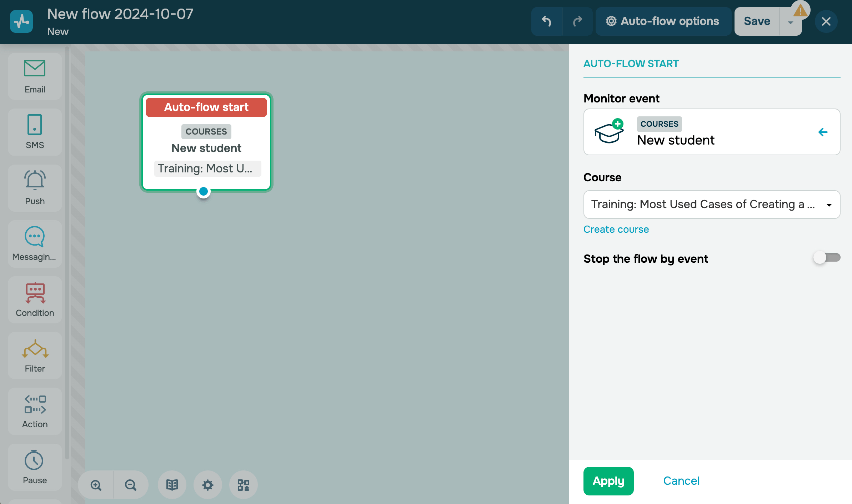Click the Auto-flow start node connector dot
This screenshot has height=504, width=852.
pos(204,192)
